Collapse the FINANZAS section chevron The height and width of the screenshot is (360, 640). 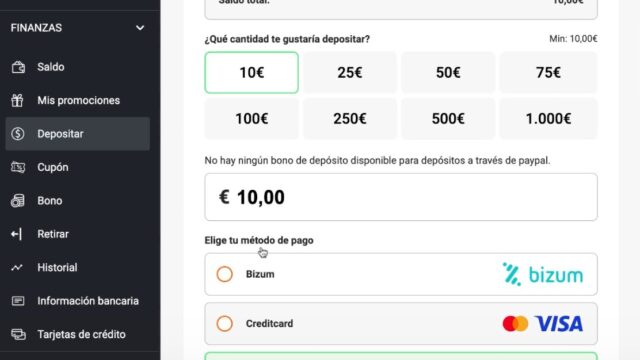coord(140,28)
